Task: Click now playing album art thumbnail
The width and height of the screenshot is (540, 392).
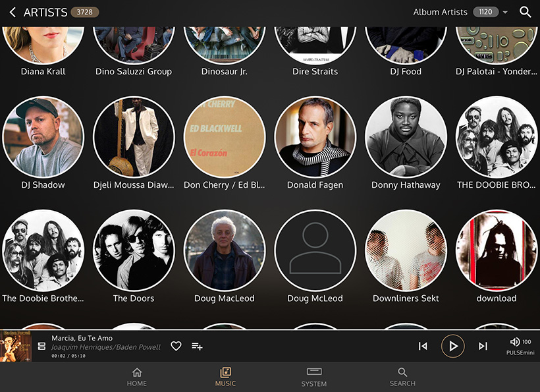Action: click(x=16, y=346)
